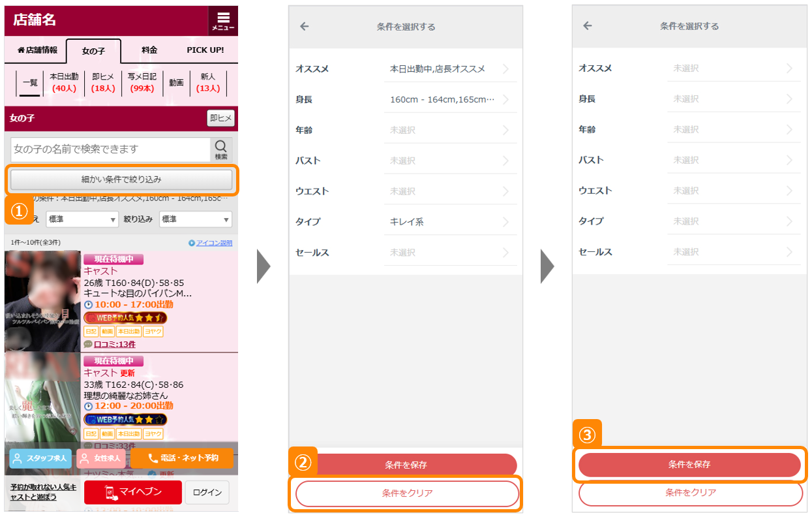Click the 26歳 cast's WEB予約人気 star badge
This screenshot has width=812, height=517.
(126, 318)
